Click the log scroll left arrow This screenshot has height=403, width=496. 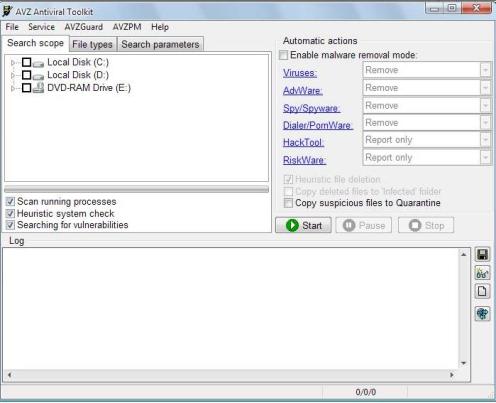[x=10, y=375]
